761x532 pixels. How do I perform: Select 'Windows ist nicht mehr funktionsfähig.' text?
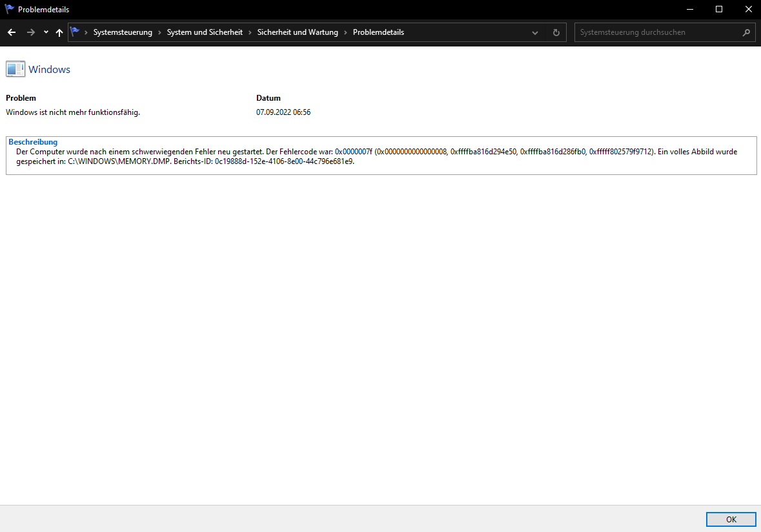(x=73, y=112)
